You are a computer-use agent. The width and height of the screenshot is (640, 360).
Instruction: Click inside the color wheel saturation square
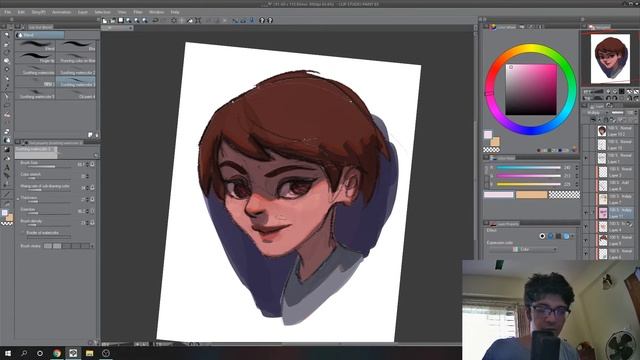(x=531, y=89)
